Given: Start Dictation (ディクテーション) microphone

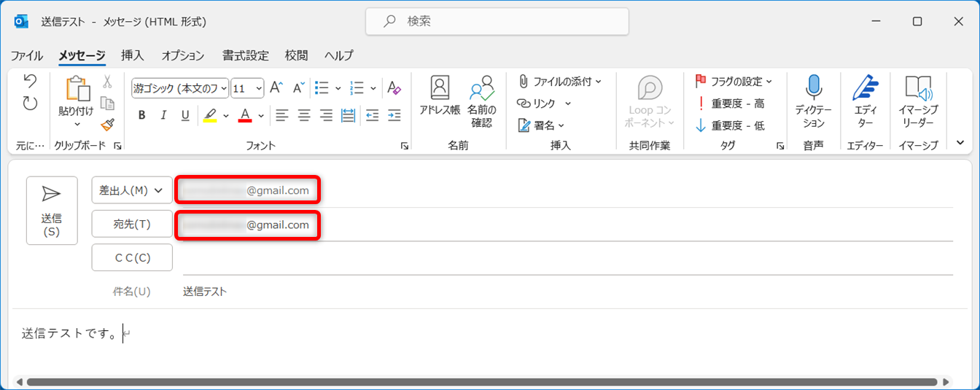Looking at the screenshot, I should [x=813, y=101].
